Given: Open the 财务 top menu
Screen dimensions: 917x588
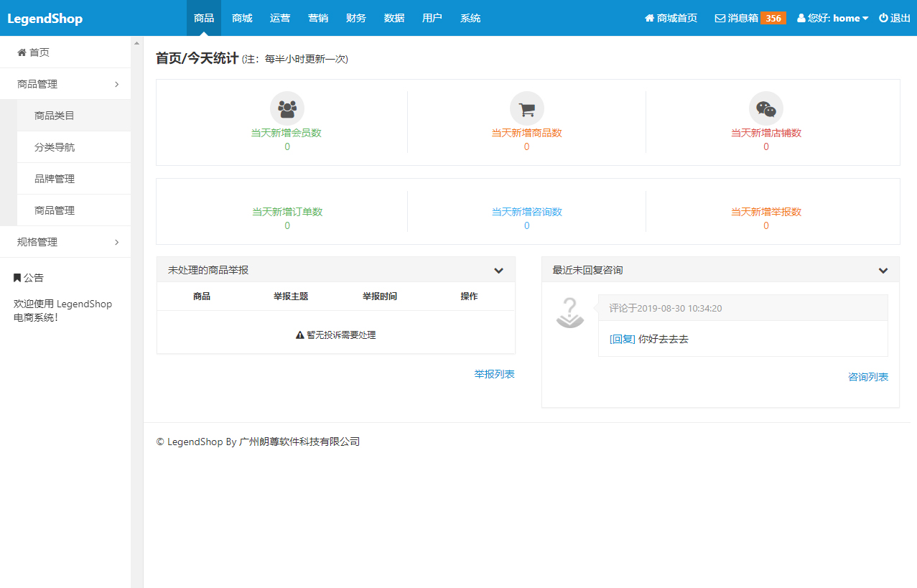Looking at the screenshot, I should tap(356, 18).
